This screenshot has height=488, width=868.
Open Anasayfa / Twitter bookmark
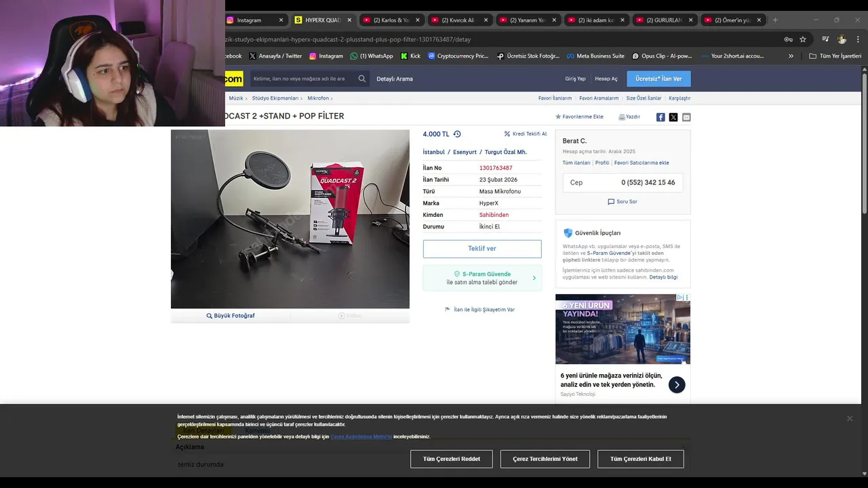(275, 56)
